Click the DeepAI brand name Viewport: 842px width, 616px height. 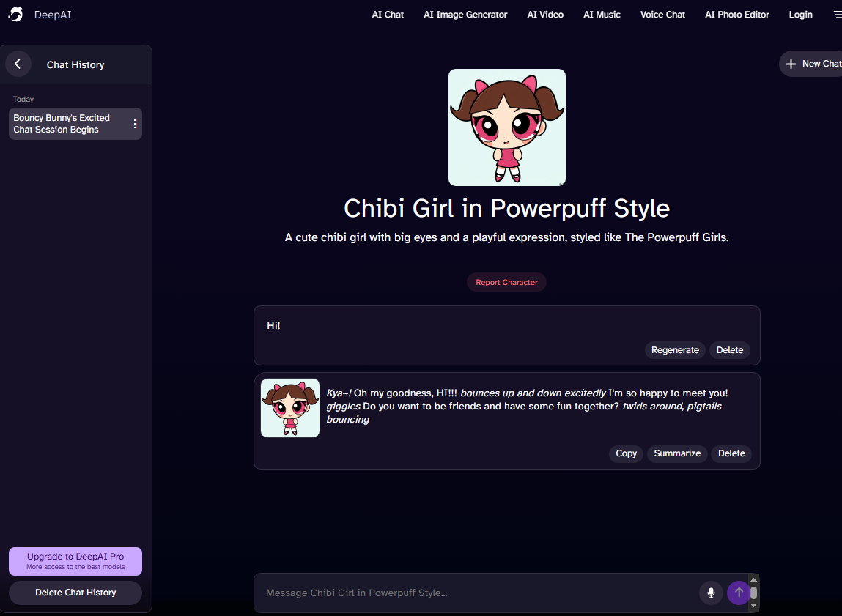pyautogui.click(x=53, y=15)
